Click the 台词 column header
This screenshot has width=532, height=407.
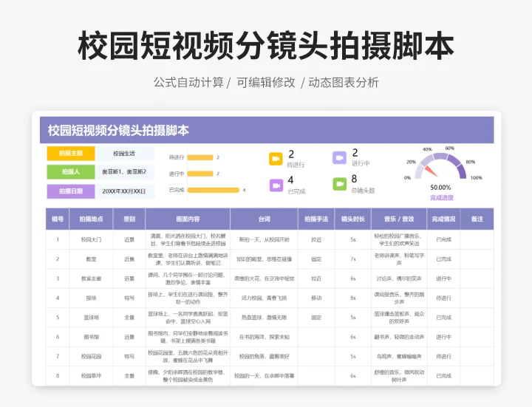(264, 219)
